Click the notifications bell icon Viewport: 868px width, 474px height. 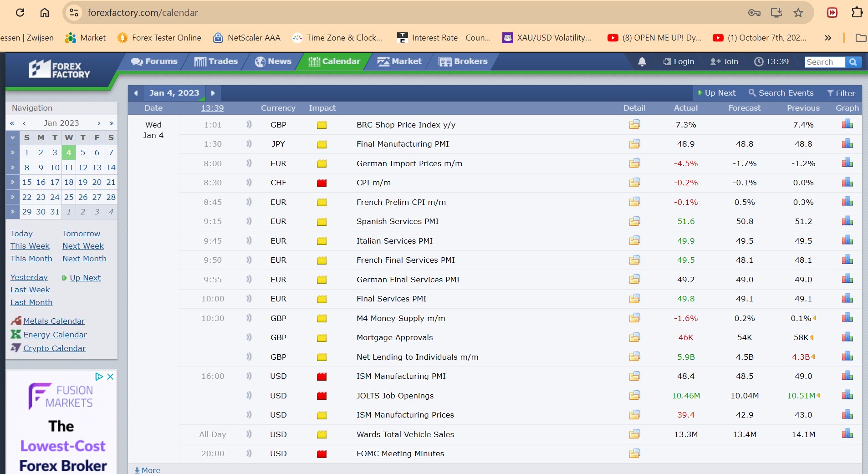click(x=642, y=61)
